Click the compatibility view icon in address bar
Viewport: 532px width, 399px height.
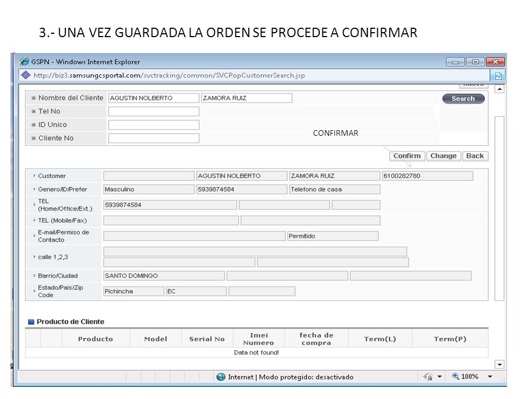click(x=498, y=75)
